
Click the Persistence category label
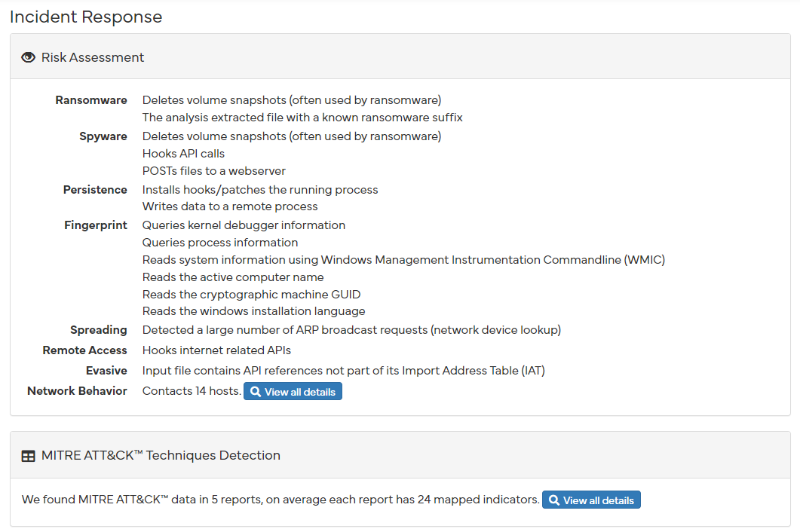[95, 190]
